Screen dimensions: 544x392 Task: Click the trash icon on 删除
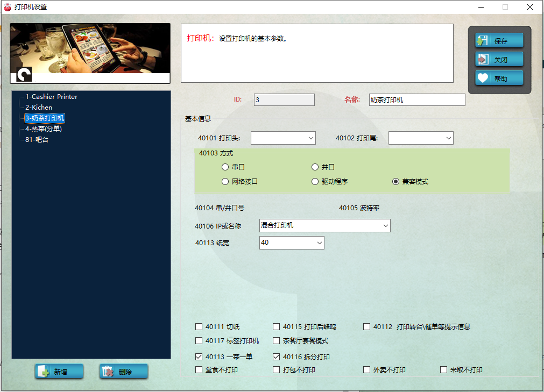point(108,371)
